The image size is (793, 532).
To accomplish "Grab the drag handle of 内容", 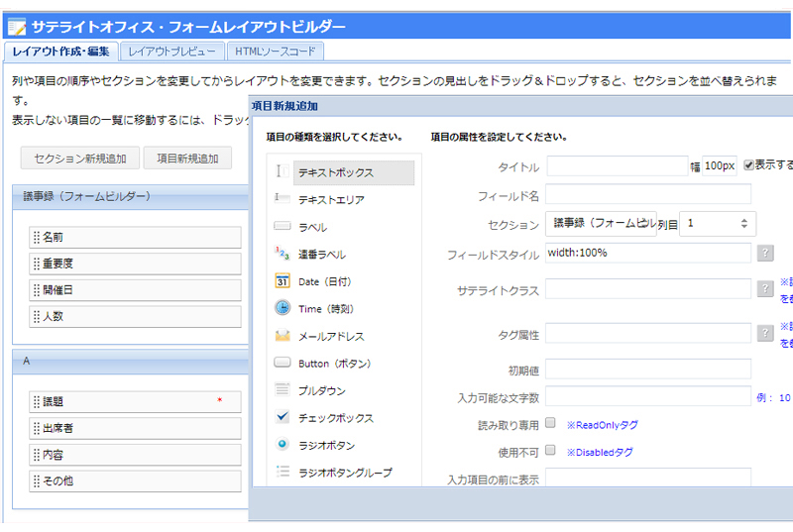I will (x=37, y=455).
